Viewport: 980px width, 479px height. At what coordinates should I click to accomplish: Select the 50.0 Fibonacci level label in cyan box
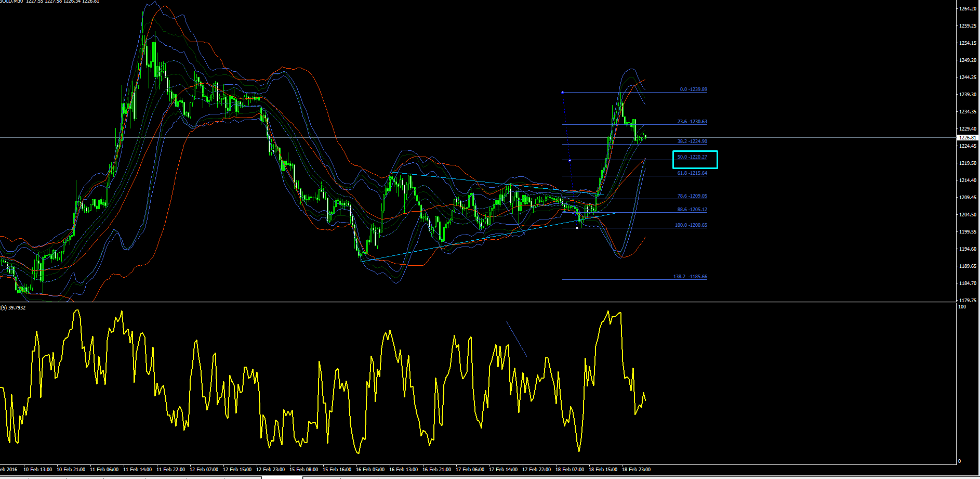click(692, 157)
